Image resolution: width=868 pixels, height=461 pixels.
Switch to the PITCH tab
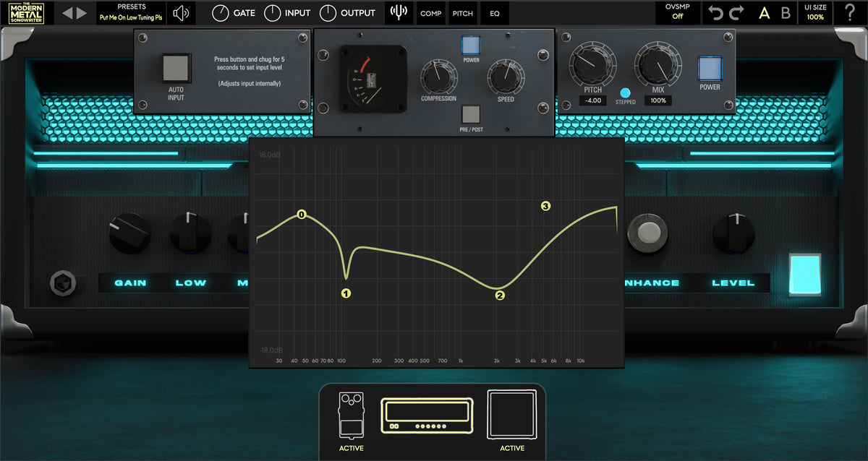462,12
